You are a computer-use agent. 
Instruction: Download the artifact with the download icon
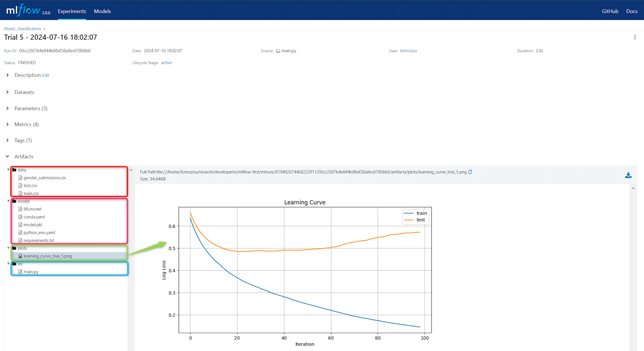[628, 175]
